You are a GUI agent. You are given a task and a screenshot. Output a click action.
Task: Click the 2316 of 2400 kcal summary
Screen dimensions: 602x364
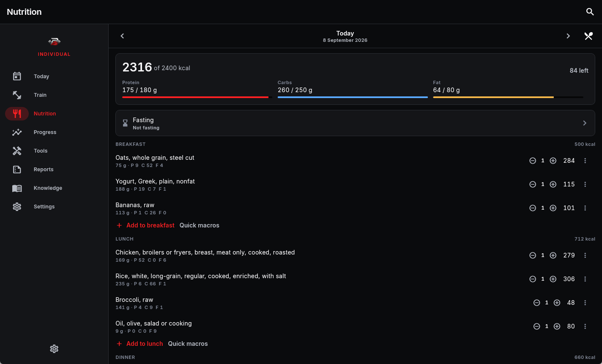[156, 67]
